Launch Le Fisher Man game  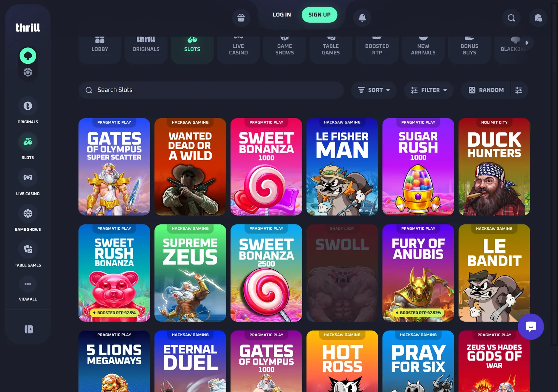point(342,167)
